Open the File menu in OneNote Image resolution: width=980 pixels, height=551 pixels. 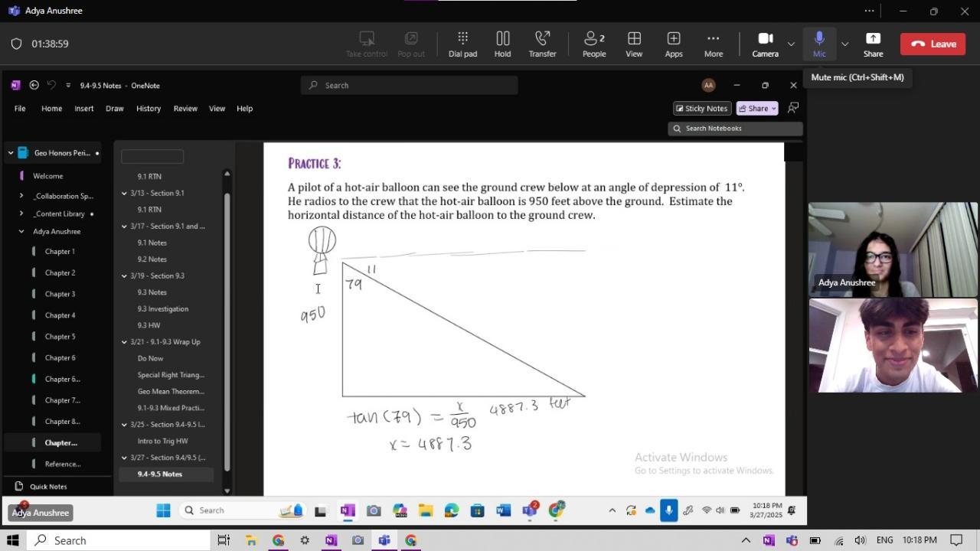[x=20, y=109]
